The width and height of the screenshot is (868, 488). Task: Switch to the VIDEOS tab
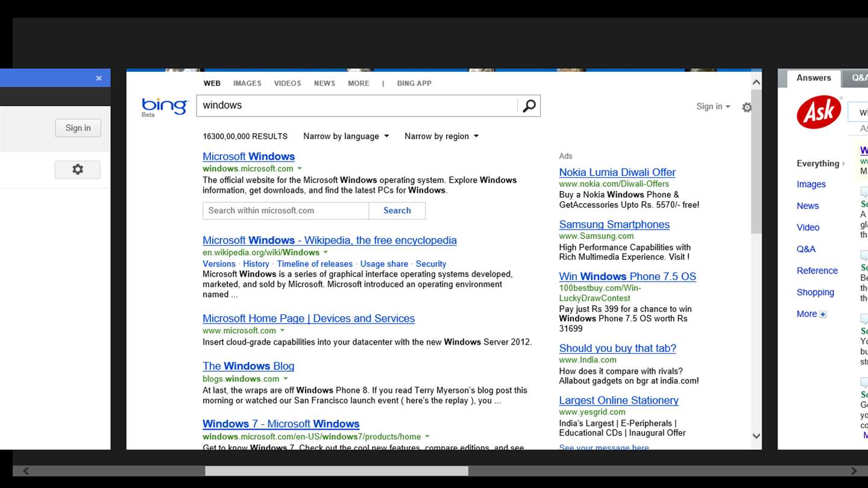click(288, 83)
